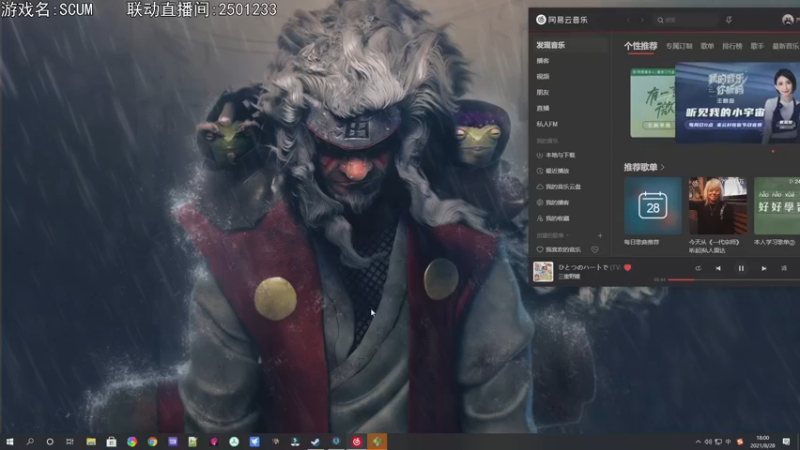Viewport: 800px width, 450px height.
Task: Click the 本人学习歌单 caption link
Action: [774, 242]
